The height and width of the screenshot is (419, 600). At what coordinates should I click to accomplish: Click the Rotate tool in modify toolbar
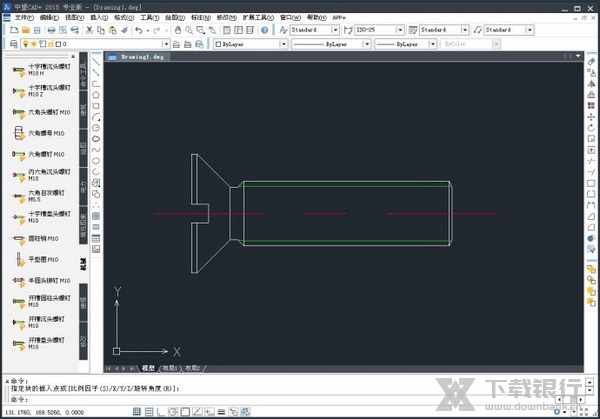pyautogui.click(x=591, y=128)
